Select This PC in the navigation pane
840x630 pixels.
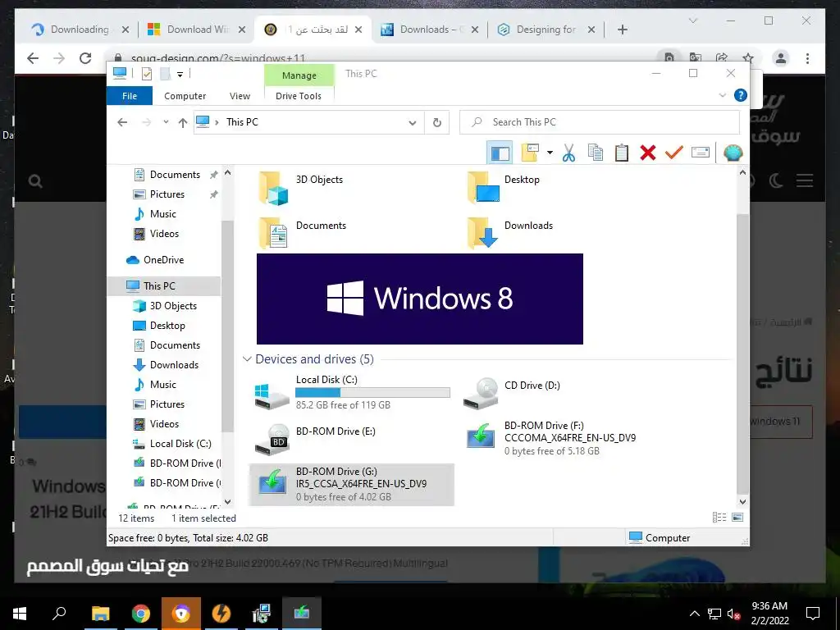pos(164,286)
